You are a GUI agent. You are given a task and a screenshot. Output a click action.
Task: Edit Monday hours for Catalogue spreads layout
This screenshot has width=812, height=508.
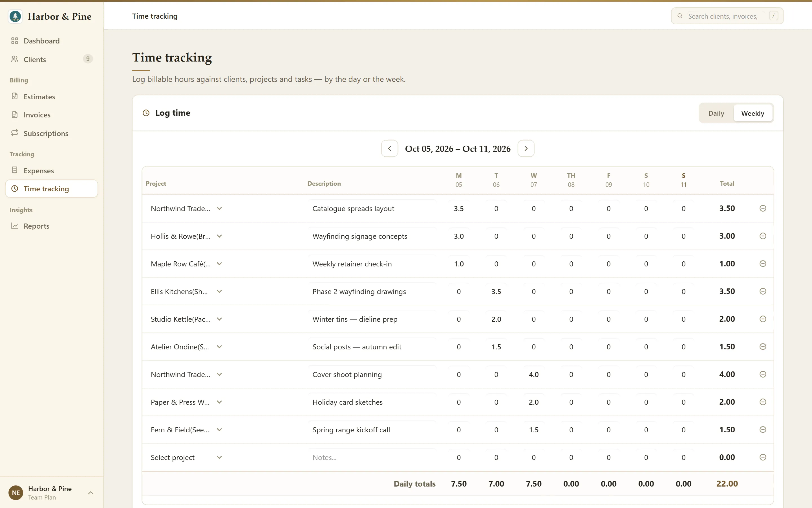[459, 208]
